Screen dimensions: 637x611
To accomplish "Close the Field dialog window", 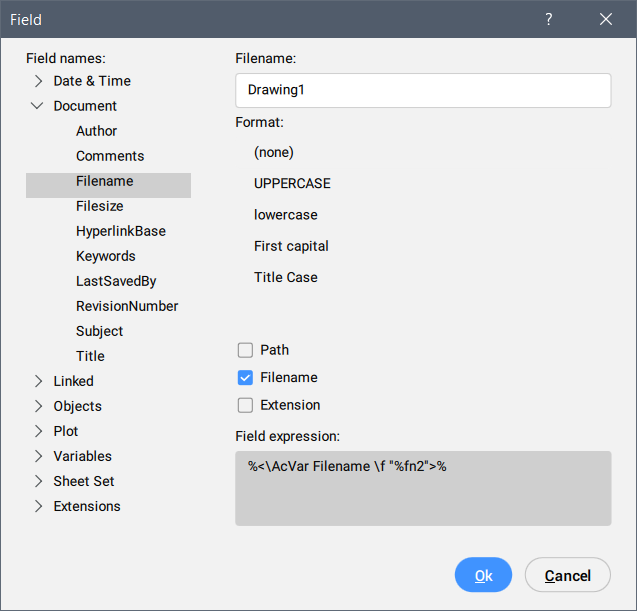I will coord(605,19).
